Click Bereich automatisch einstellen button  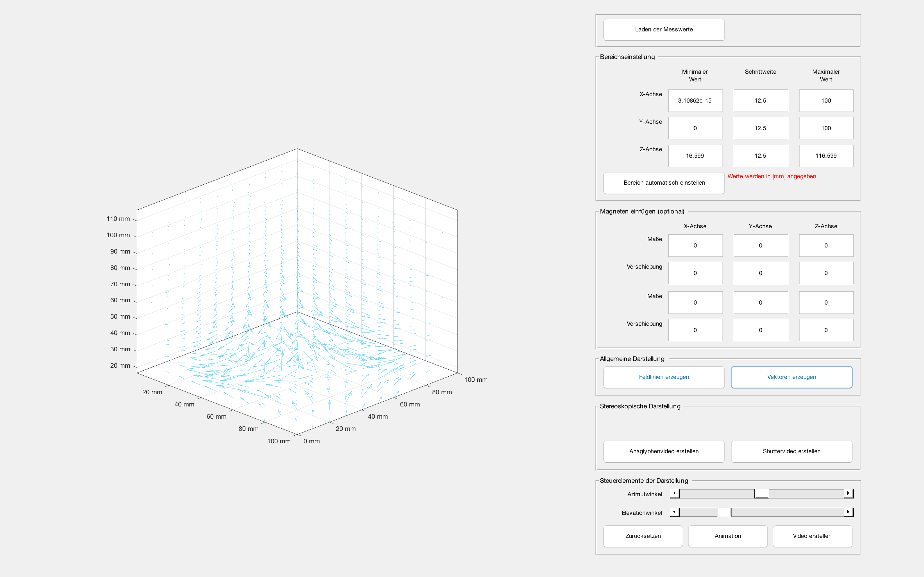(663, 183)
